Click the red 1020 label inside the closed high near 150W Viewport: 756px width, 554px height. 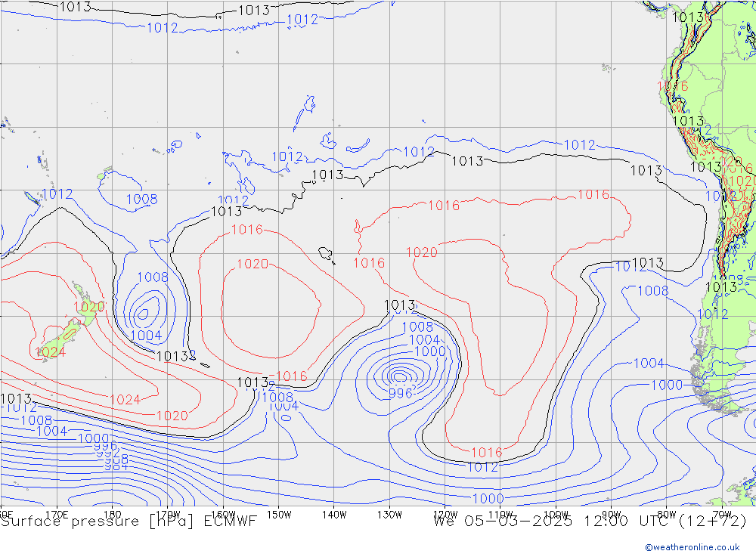(253, 264)
